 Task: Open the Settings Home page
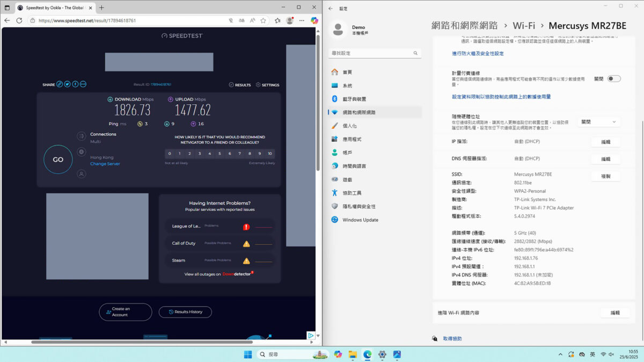[375, 72]
